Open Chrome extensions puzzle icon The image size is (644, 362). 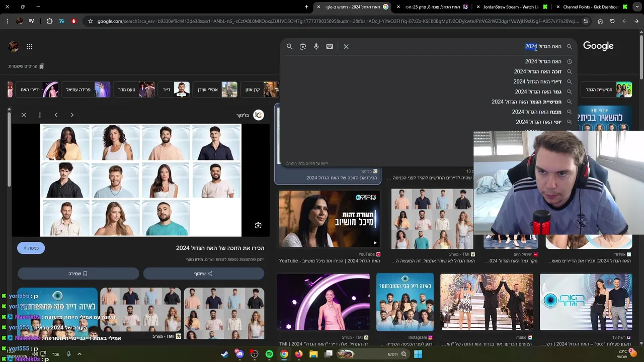tap(49, 21)
